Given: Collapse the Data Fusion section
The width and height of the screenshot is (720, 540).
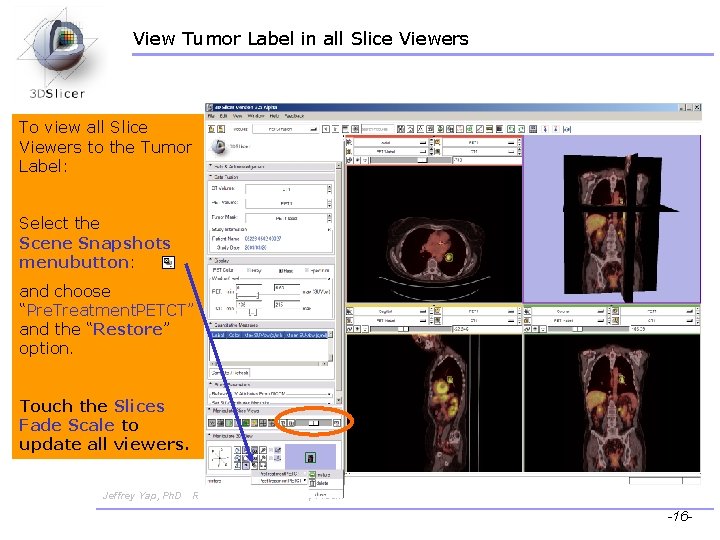Looking at the screenshot, I should [272, 176].
